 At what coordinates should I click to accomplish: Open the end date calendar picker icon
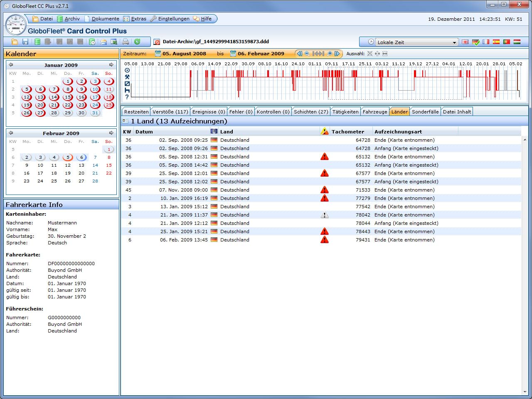233,54
